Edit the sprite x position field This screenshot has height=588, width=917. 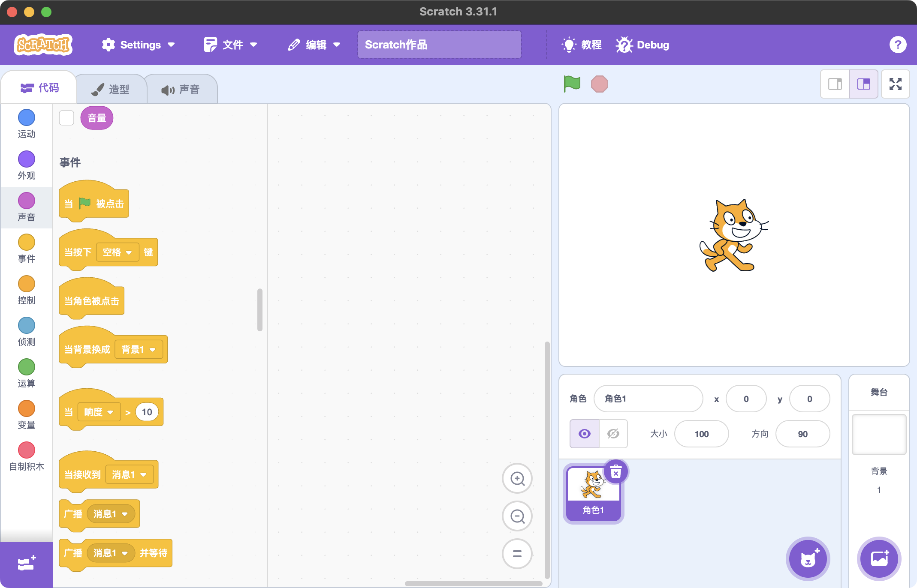(x=746, y=399)
